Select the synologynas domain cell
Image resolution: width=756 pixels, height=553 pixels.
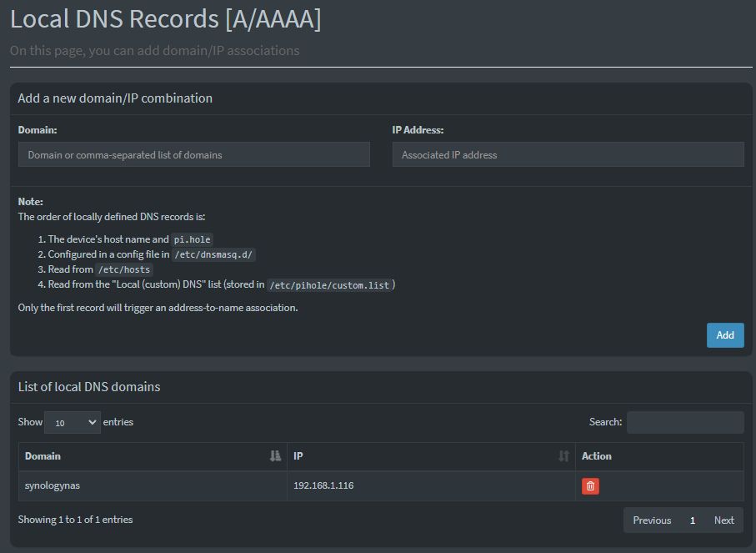(x=53, y=486)
